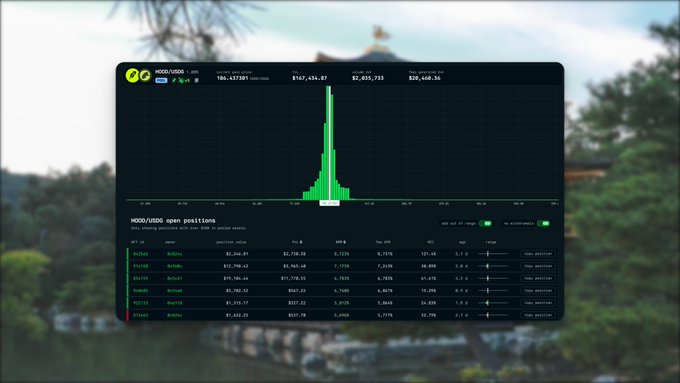The image size is (680, 383).
Task: Click the ROI column header
Action: pyautogui.click(x=431, y=242)
